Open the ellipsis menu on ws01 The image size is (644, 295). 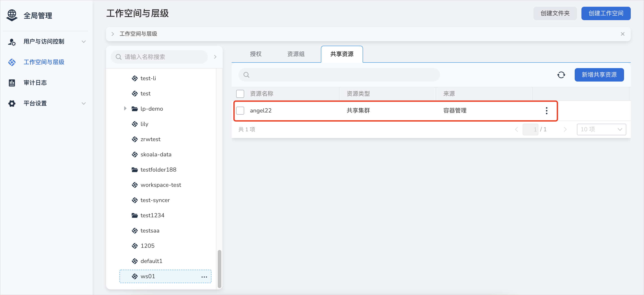204,277
